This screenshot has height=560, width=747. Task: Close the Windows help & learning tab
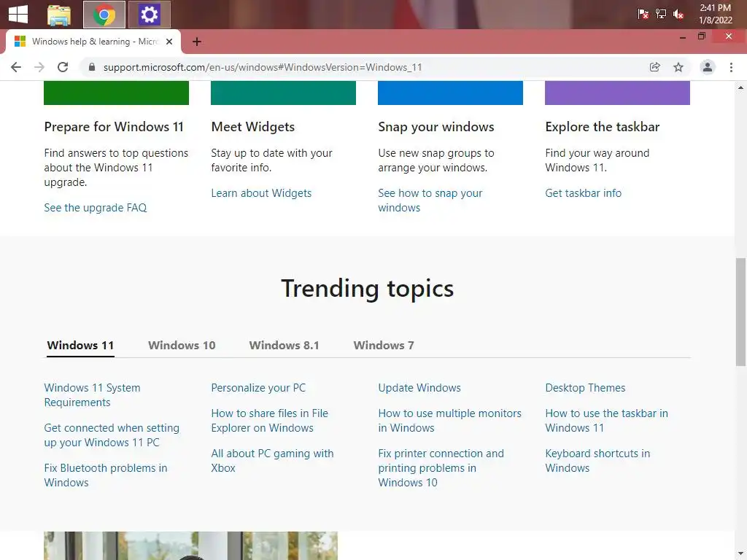click(169, 42)
